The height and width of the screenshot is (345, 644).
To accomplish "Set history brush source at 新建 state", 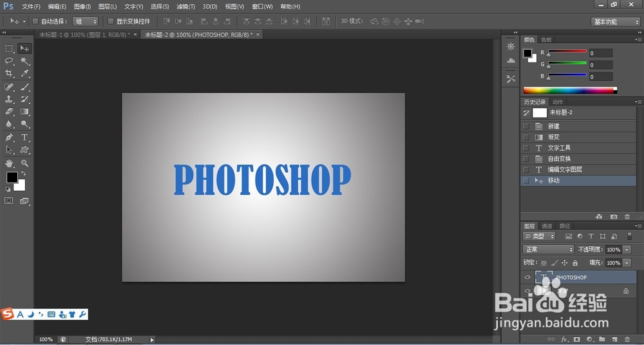I will pyautogui.click(x=526, y=126).
